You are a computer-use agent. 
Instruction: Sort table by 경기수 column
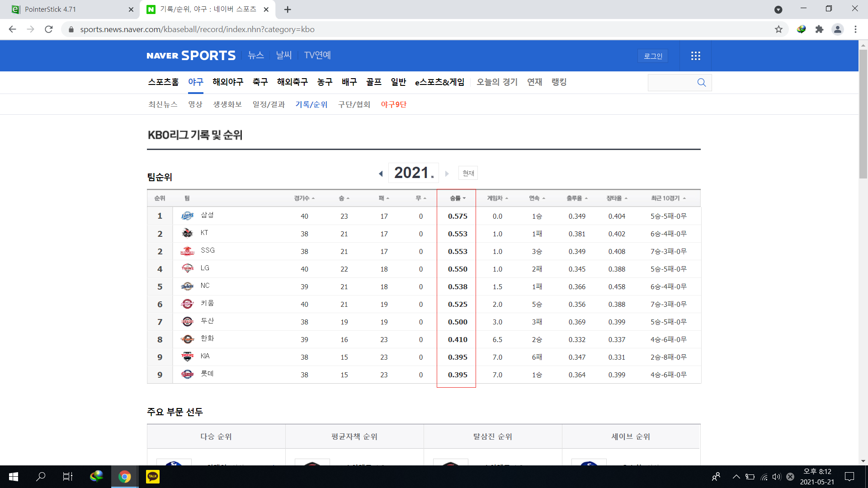click(304, 198)
